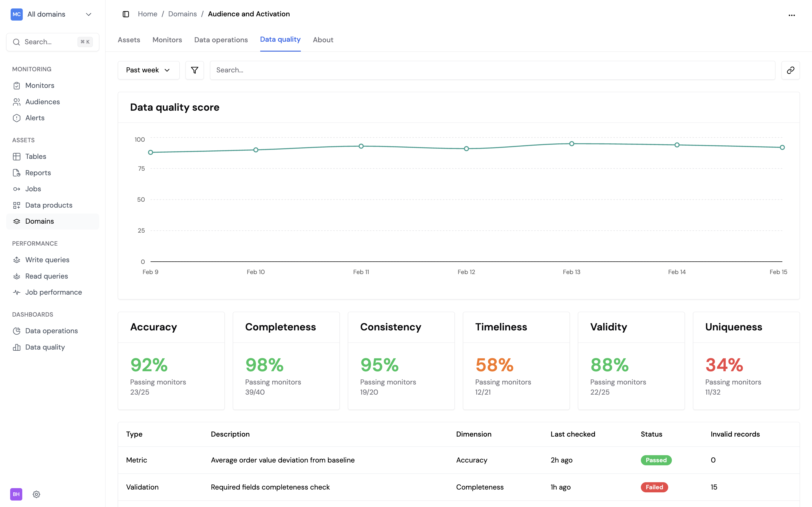This screenshot has width=812, height=507.
Task: Switch to the Monitors tab
Action: point(167,40)
